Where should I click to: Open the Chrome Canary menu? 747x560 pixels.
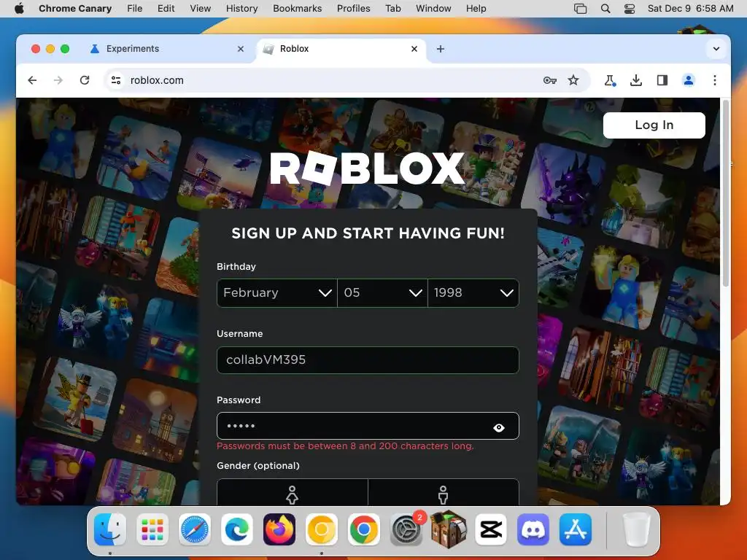coord(75,8)
